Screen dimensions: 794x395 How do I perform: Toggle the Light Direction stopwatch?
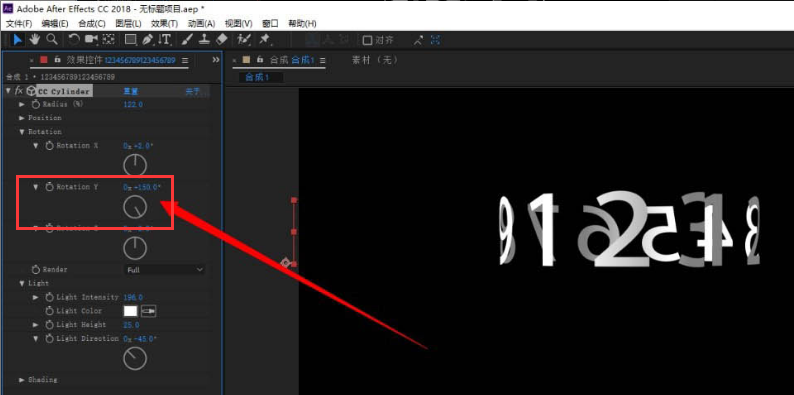coord(49,338)
